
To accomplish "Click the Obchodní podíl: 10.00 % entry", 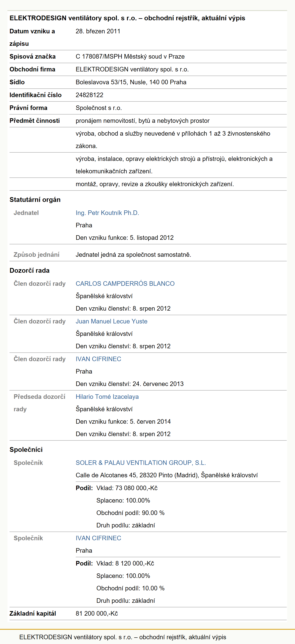I will (130, 588).
